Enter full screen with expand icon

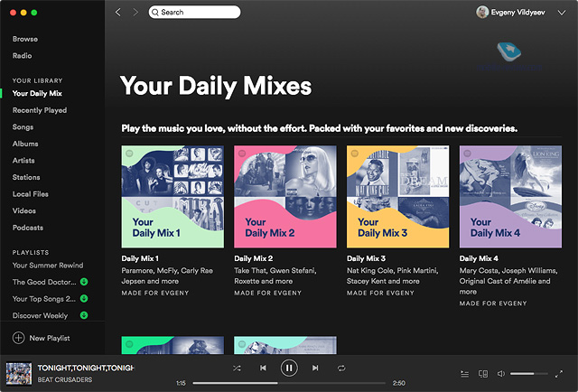(559, 374)
